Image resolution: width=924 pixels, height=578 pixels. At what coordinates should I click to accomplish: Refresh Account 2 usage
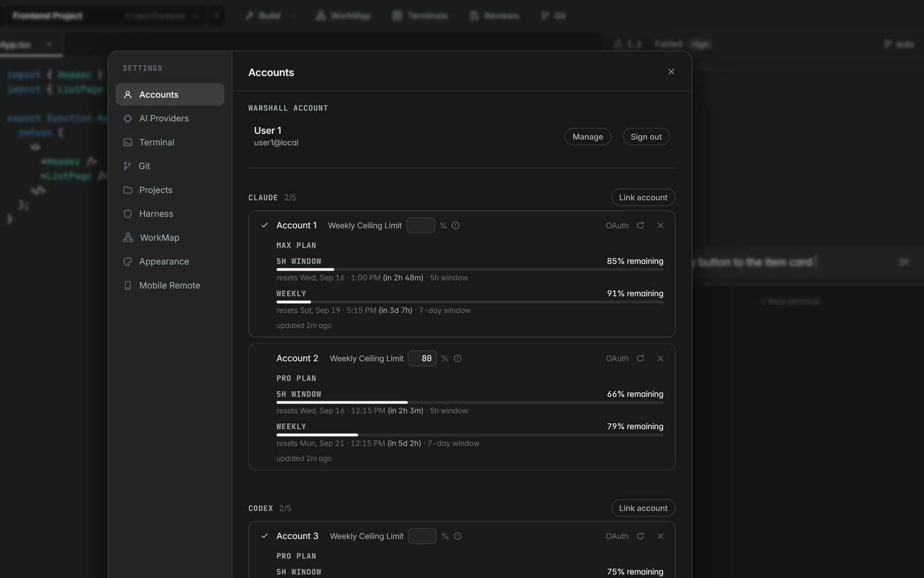pos(640,358)
